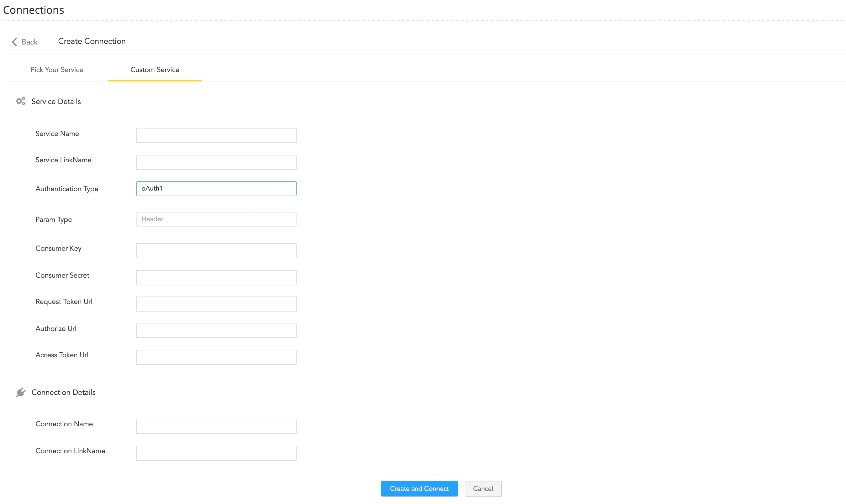Click the Cancel button
The height and width of the screenshot is (504, 846).
point(483,488)
